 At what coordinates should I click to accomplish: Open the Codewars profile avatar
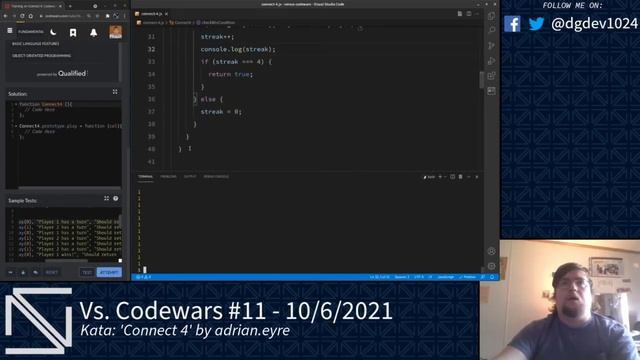[116, 32]
